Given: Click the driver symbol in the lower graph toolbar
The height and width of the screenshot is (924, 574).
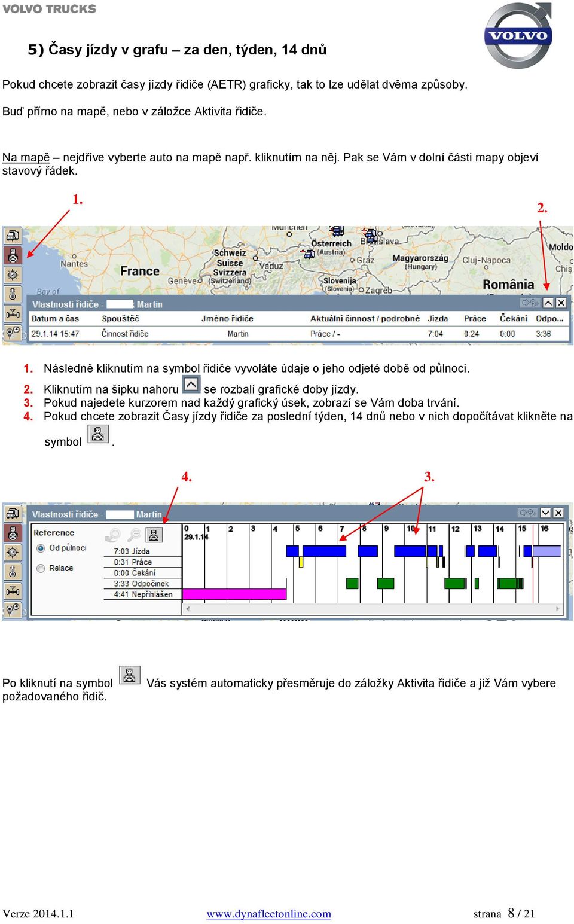Looking at the screenshot, I should (13, 533).
